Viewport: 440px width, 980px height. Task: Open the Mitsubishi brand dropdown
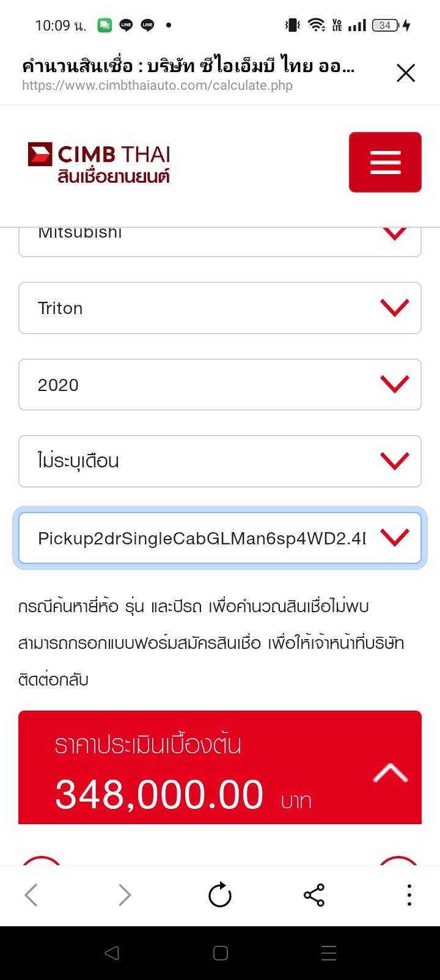click(x=220, y=241)
